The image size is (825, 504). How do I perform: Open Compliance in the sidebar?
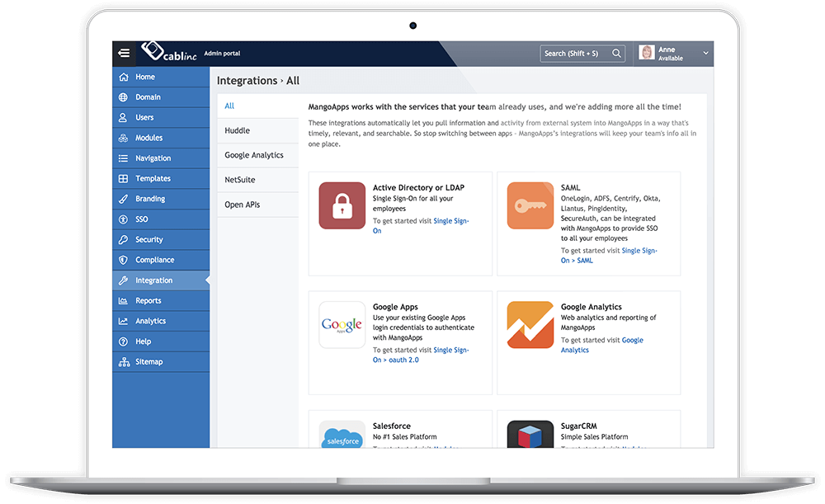click(x=161, y=260)
